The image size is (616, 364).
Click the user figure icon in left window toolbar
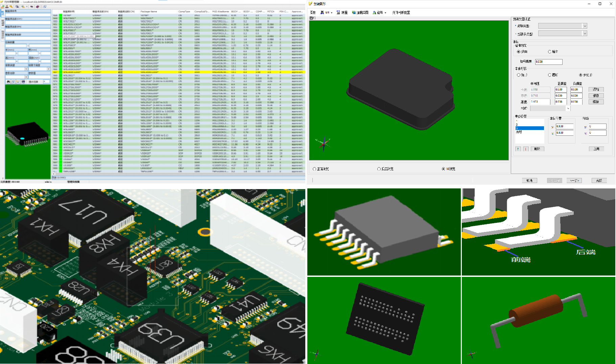[x=7, y=6]
